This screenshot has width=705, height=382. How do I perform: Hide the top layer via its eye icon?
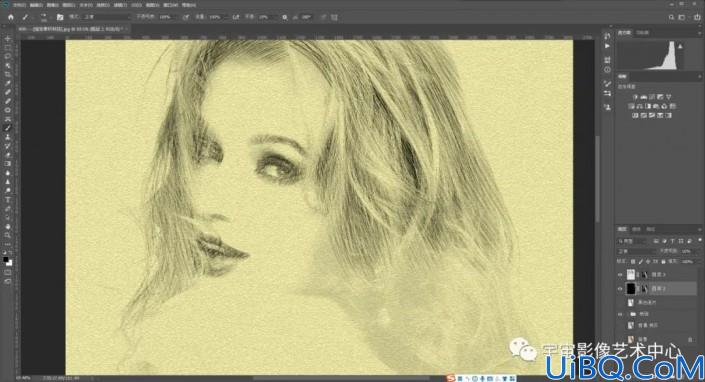(x=620, y=275)
